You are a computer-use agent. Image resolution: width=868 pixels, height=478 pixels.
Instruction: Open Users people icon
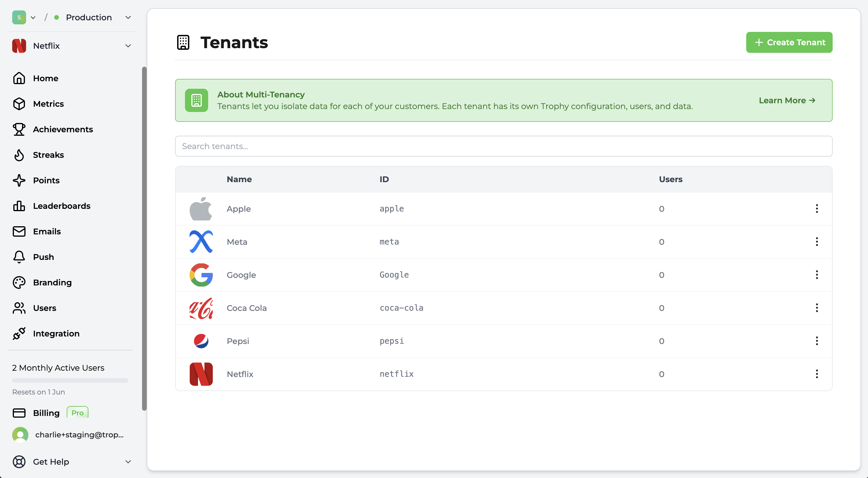coord(19,308)
